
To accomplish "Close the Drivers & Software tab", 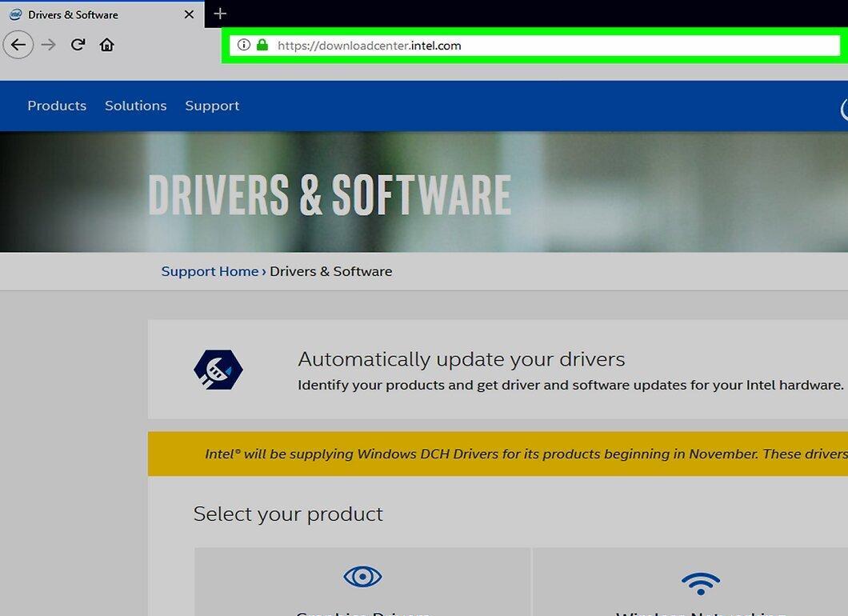I will pyautogui.click(x=189, y=14).
